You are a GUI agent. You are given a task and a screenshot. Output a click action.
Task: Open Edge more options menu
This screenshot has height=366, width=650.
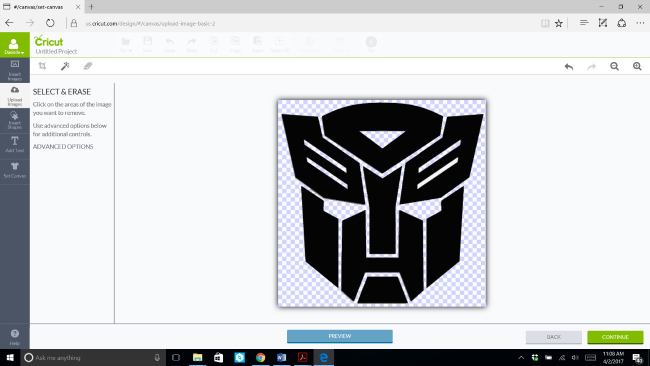tap(640, 23)
